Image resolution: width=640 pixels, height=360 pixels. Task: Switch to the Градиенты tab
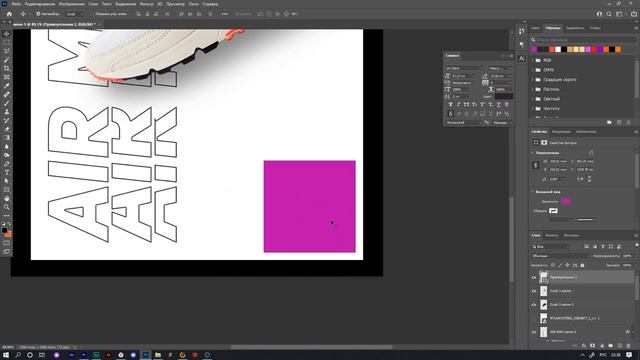(575, 28)
